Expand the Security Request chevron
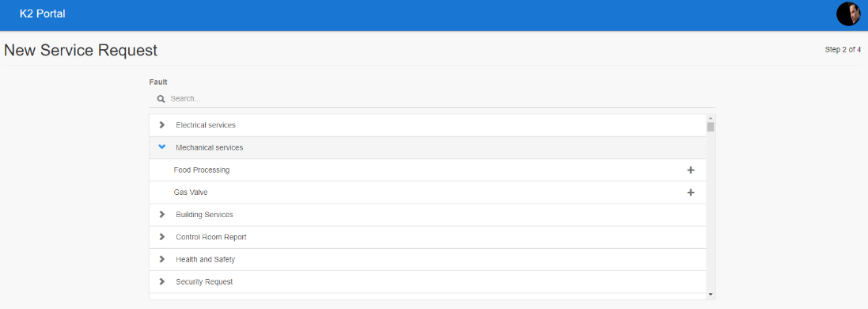This screenshot has height=309, width=868. coord(162,281)
